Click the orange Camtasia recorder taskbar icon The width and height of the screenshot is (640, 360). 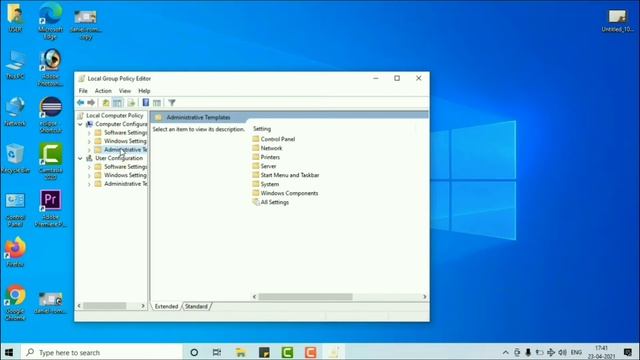(x=311, y=352)
